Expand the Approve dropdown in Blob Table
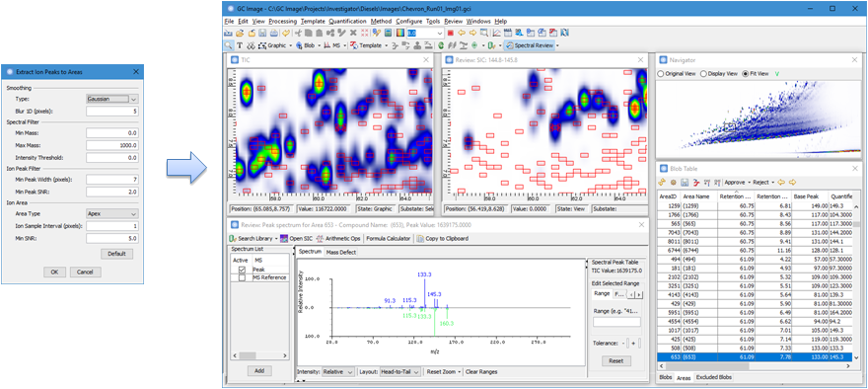Image resolution: width=868 pixels, height=389 pixels. (749, 182)
